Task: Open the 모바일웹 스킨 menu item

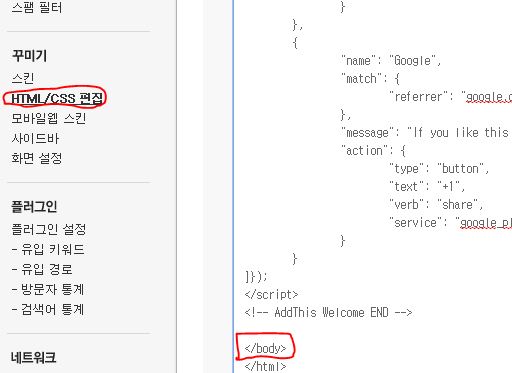Action: tap(49, 118)
